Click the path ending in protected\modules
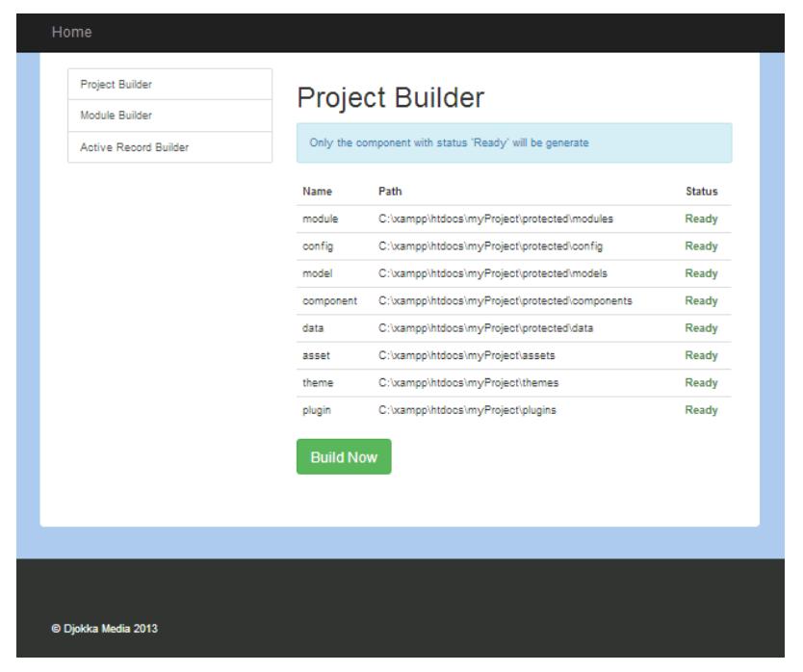Viewport: 803px width, 672px height. tap(496, 219)
